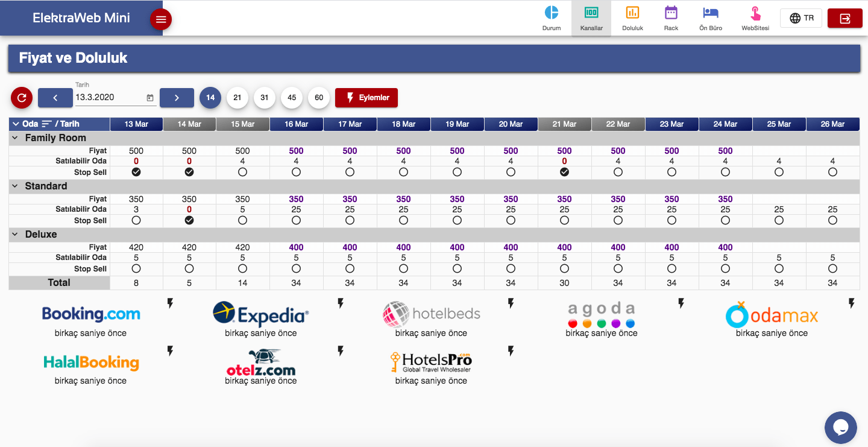868x447 pixels.
Task: Refresh data with the red reload icon
Action: point(22,97)
